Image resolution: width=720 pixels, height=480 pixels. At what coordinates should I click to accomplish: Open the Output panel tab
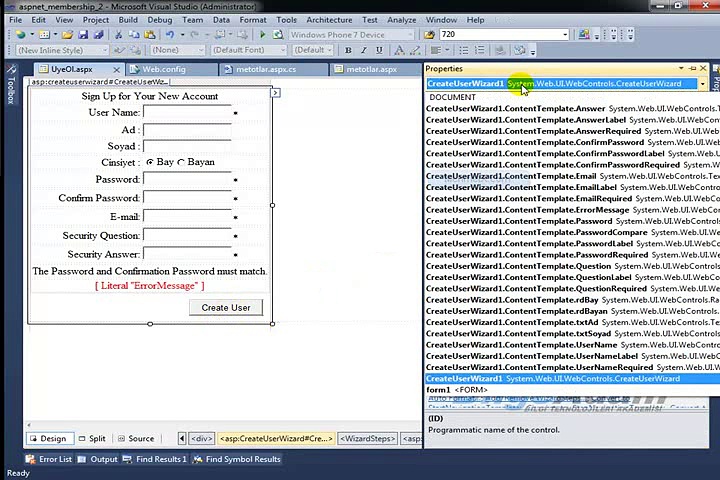(x=98, y=459)
